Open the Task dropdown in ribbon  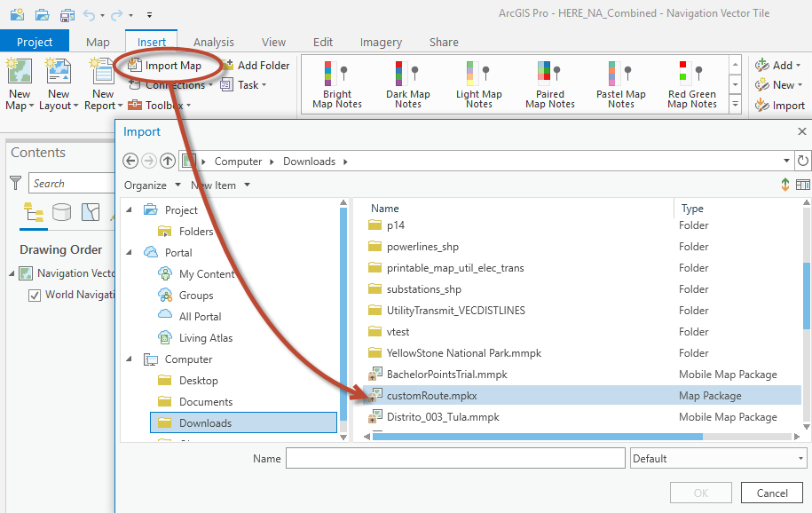tap(243, 85)
